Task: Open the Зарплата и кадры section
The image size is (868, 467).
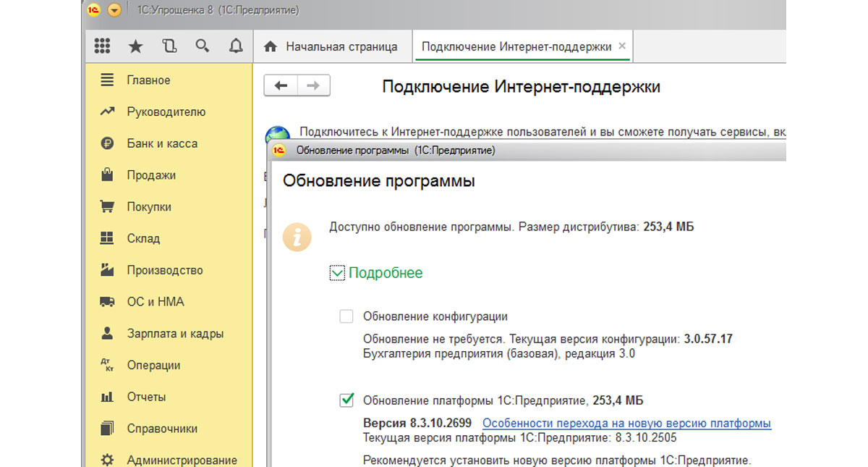Action: [169, 334]
